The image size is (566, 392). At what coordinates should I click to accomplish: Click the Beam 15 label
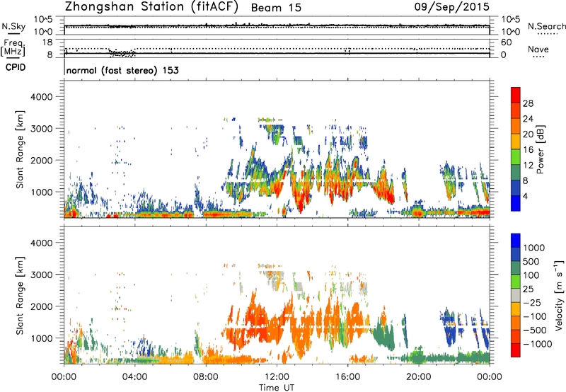pyautogui.click(x=276, y=8)
